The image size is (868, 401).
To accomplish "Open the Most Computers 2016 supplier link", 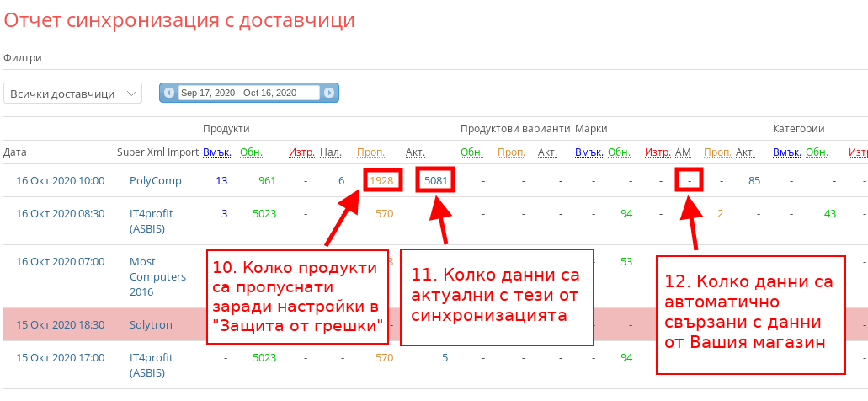I will pos(157,276).
